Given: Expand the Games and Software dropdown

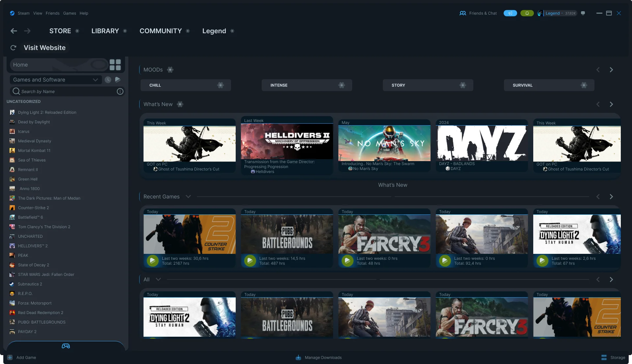Looking at the screenshot, I should point(55,80).
